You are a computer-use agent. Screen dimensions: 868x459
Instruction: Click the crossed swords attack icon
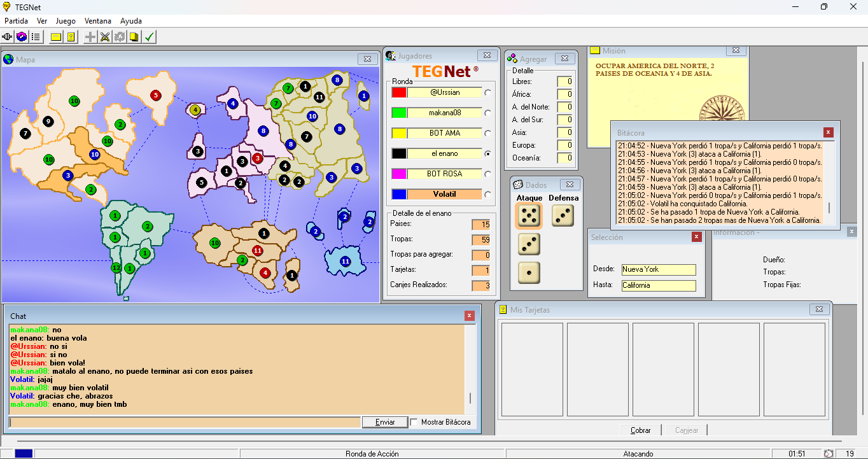[x=105, y=37]
